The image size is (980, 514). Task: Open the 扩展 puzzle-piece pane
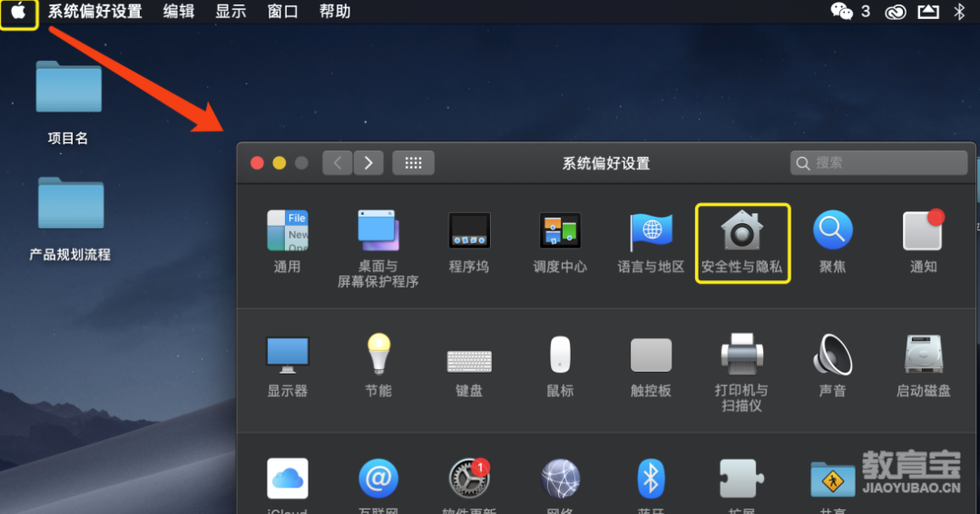(x=742, y=479)
